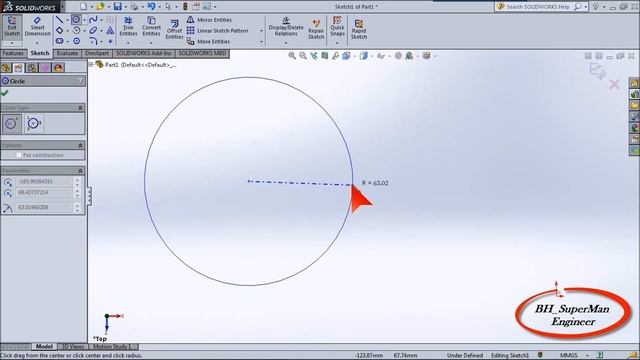Screen dimensions: 640x360
Task: Open PropertyManager tab icon
Action: (x=19, y=68)
